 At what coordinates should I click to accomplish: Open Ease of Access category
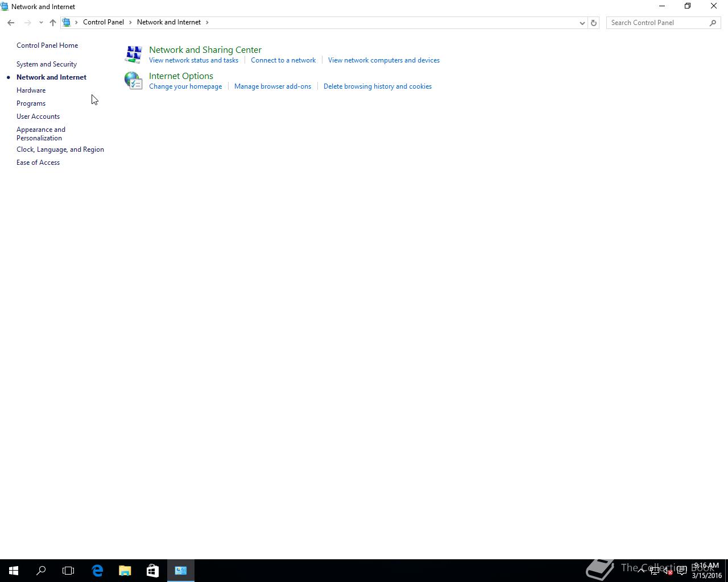(38, 163)
